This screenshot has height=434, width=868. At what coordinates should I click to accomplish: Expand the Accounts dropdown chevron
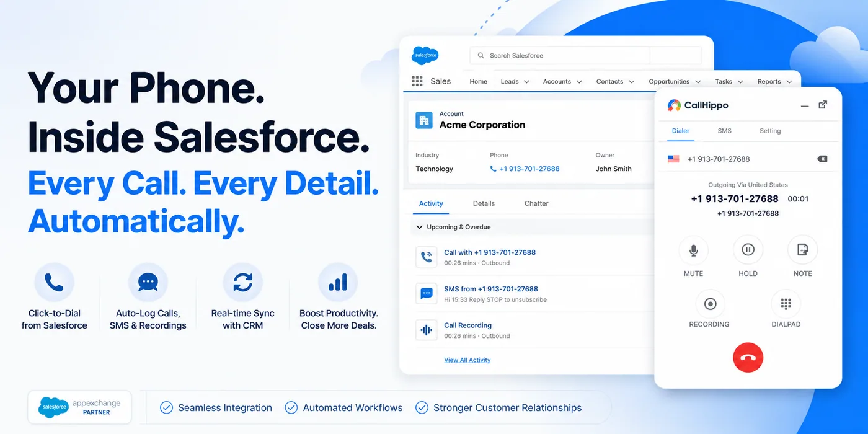(579, 82)
